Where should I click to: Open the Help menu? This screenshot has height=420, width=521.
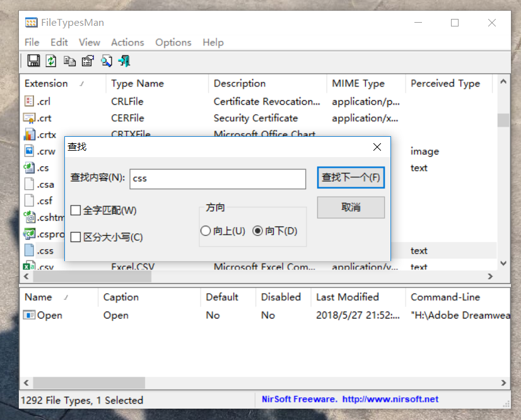[x=213, y=42]
